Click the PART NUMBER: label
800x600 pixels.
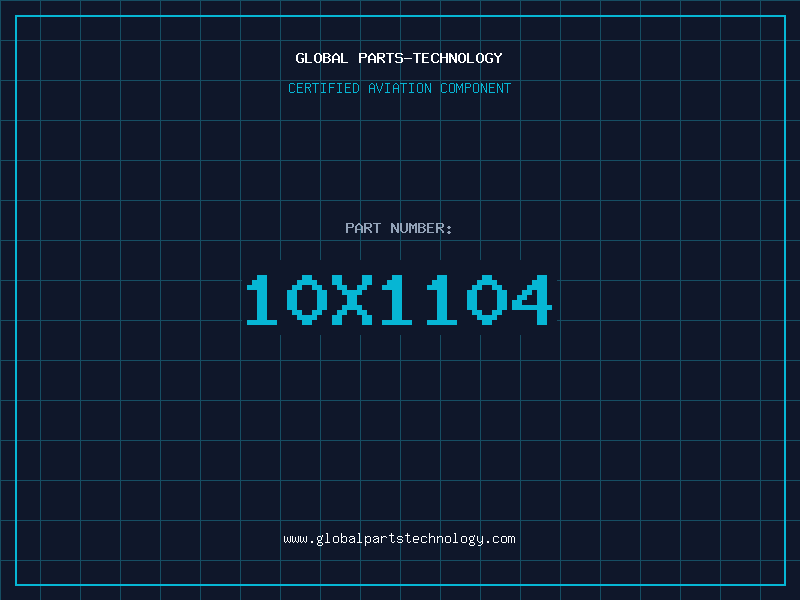coord(399,228)
